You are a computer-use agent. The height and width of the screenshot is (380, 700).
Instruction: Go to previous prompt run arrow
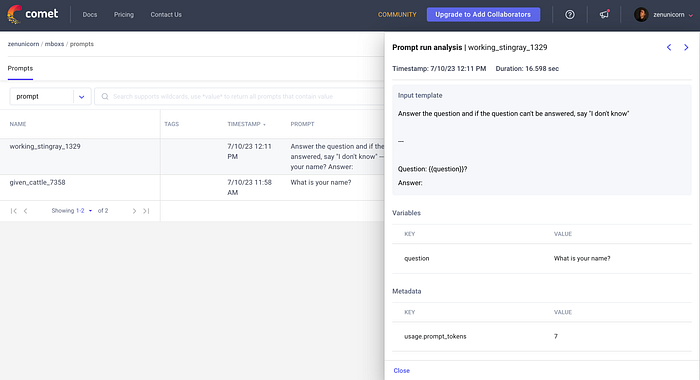[669, 47]
